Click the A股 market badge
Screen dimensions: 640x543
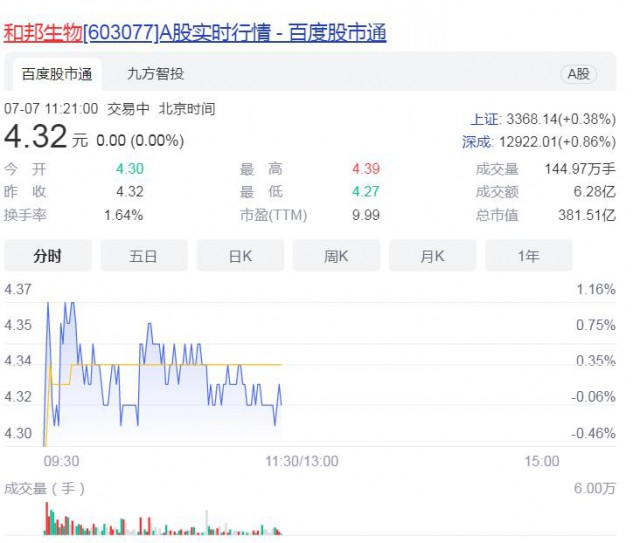tap(578, 74)
